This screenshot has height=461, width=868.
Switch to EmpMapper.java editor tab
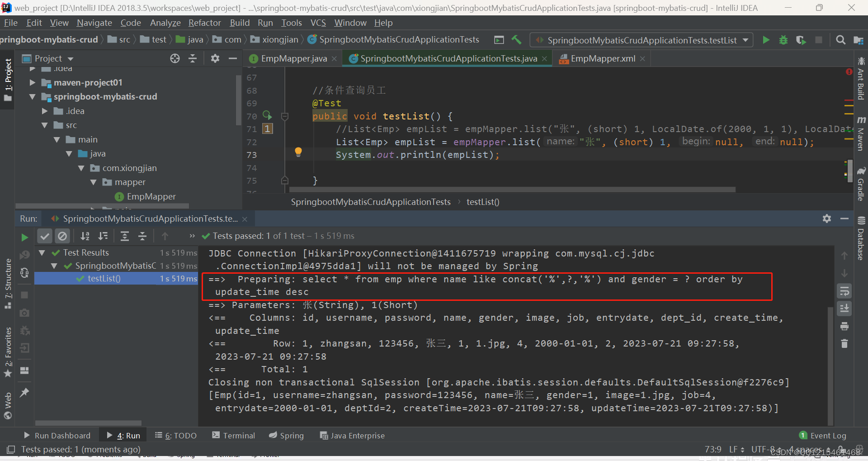(x=294, y=58)
